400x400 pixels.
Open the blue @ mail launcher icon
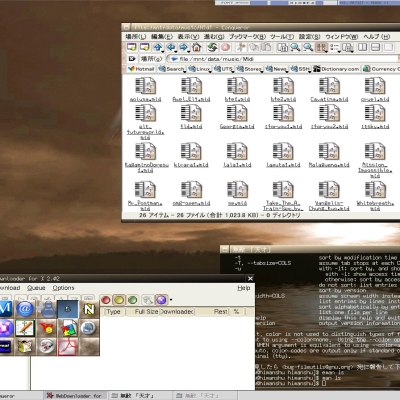point(25,309)
